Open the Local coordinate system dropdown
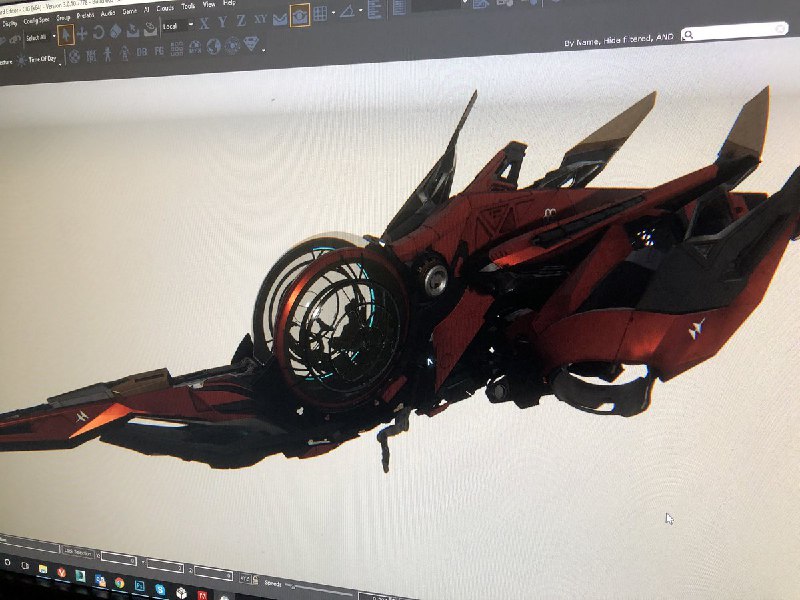800x600 pixels. click(178, 26)
